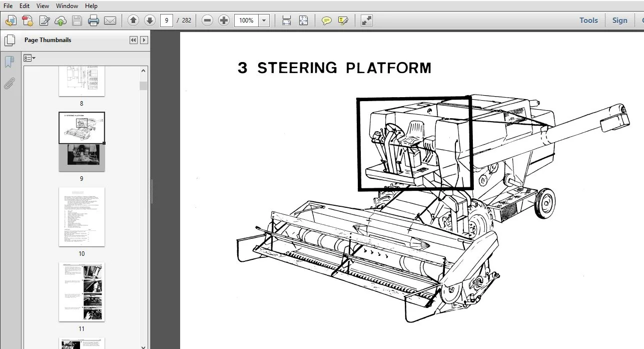The image size is (644, 349).
Task: Open the View menu
Action: click(43, 6)
